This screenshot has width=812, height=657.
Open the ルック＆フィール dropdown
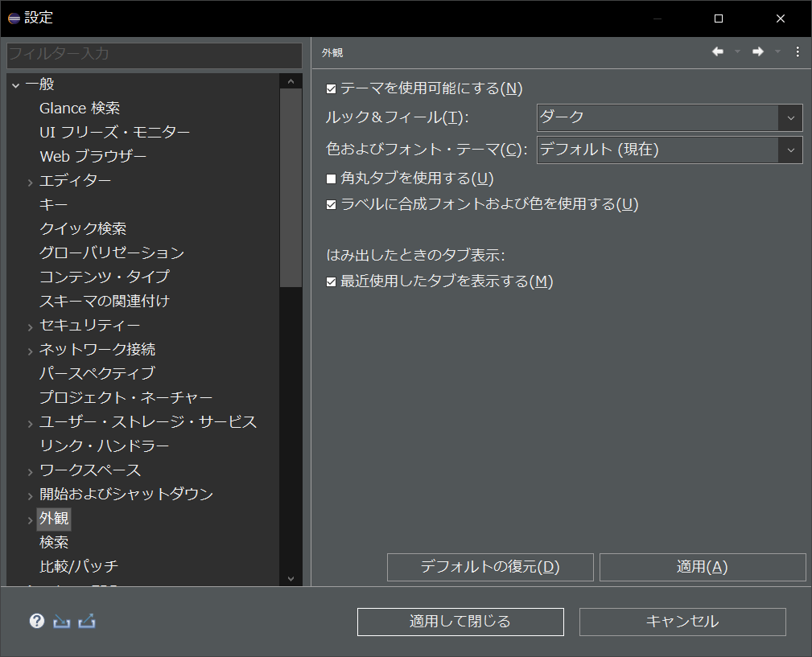[x=791, y=117]
